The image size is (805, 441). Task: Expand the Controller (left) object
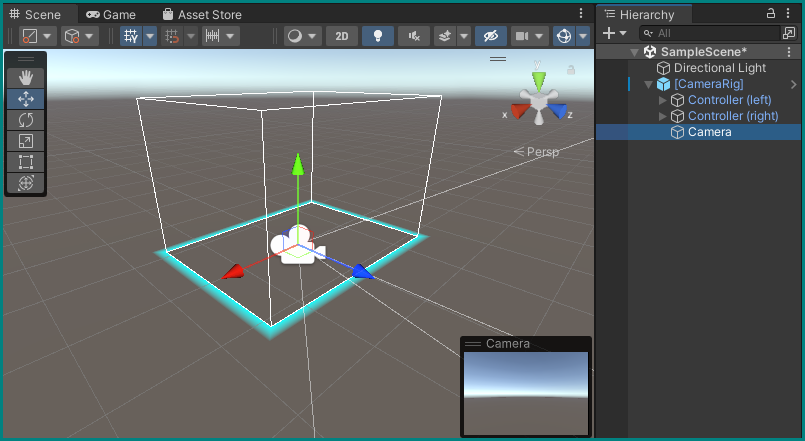(x=663, y=100)
